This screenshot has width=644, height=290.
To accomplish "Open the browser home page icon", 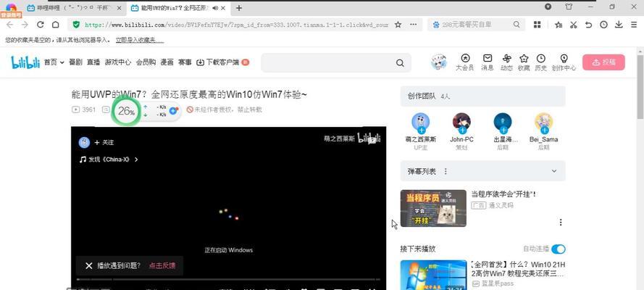I will (x=56, y=25).
